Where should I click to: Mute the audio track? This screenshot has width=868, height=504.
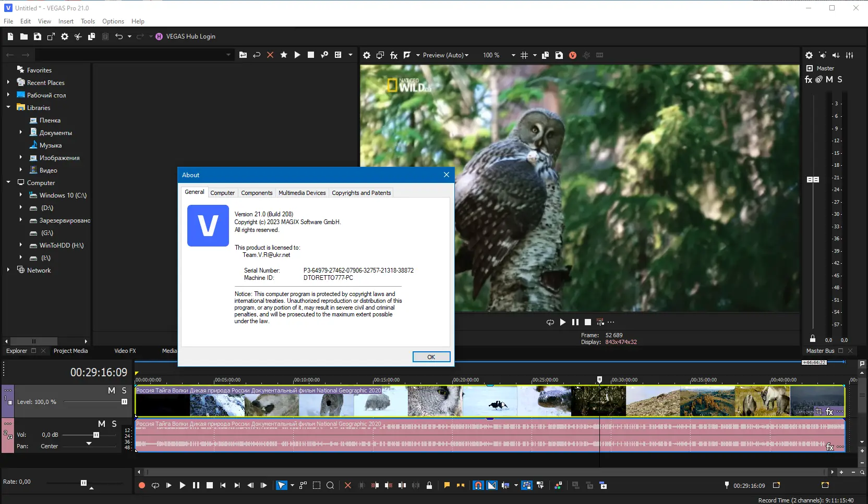point(102,424)
